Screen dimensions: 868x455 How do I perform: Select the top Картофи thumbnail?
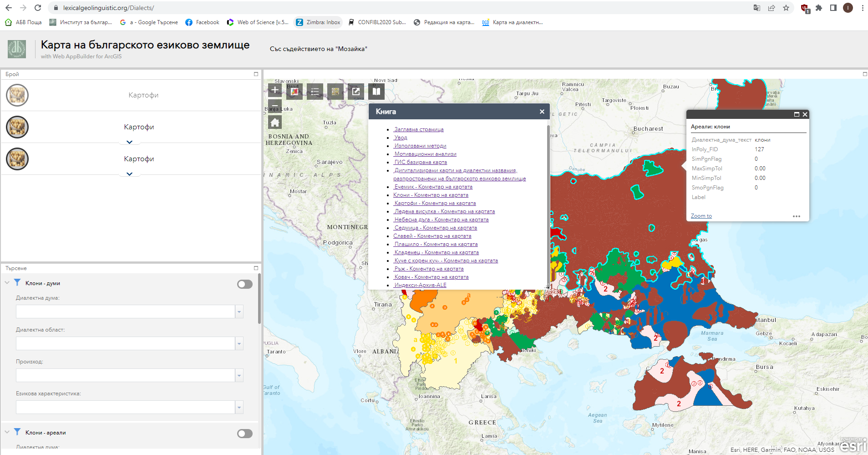click(x=17, y=95)
